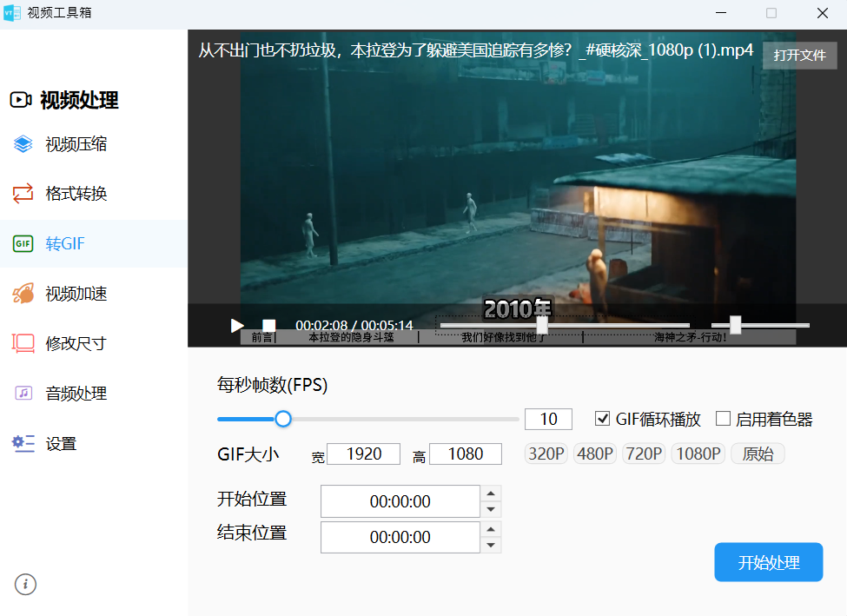Open the 视频压缩 menu item

coord(94,143)
